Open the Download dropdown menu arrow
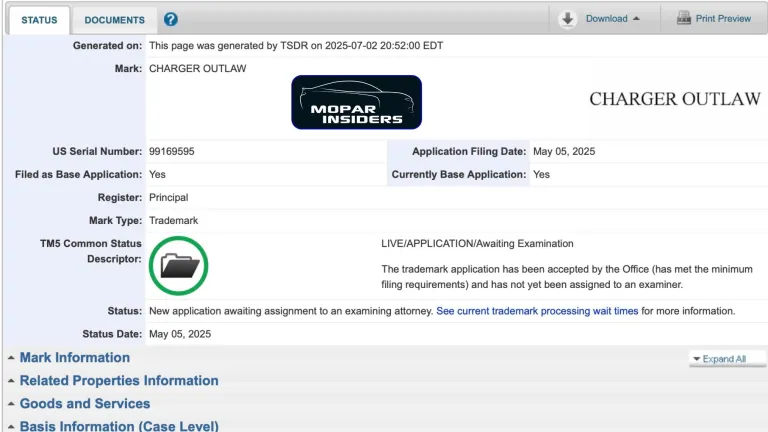Screen dimensions: 768x432 point(637,19)
